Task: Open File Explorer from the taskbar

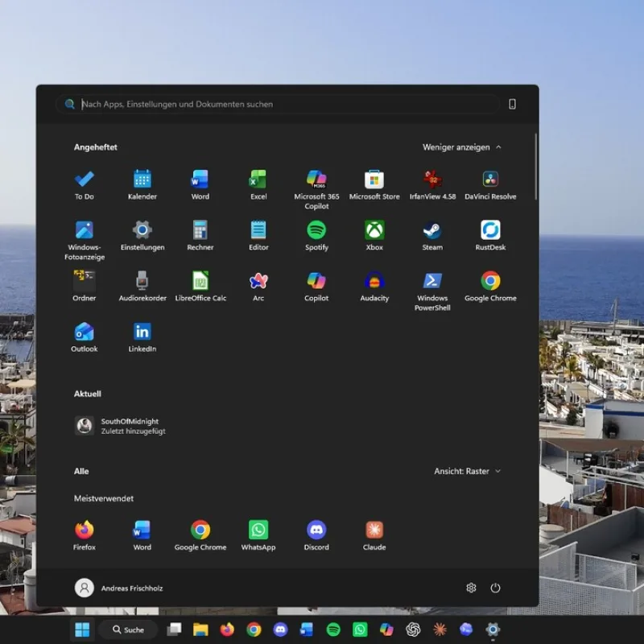Action: pyautogui.click(x=200, y=630)
